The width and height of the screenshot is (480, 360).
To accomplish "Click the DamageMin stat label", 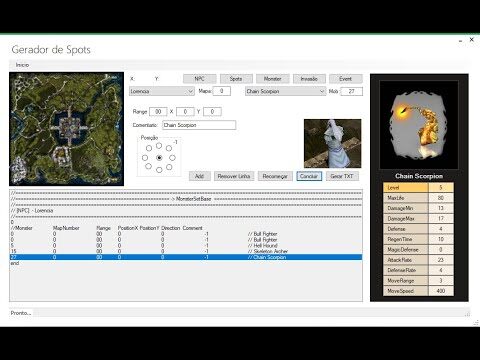I will 406,208.
